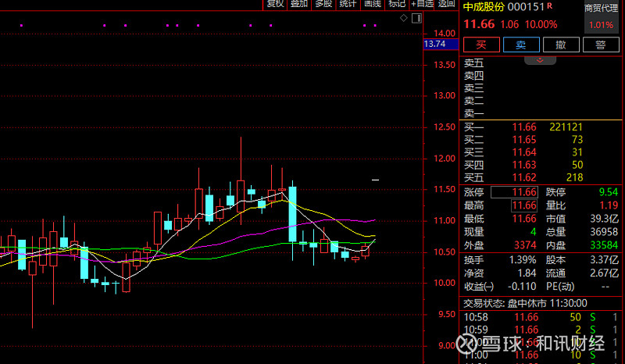Screen dimensions: 625x364
Task: Open the 复权 menu
Action: tap(275, 4)
